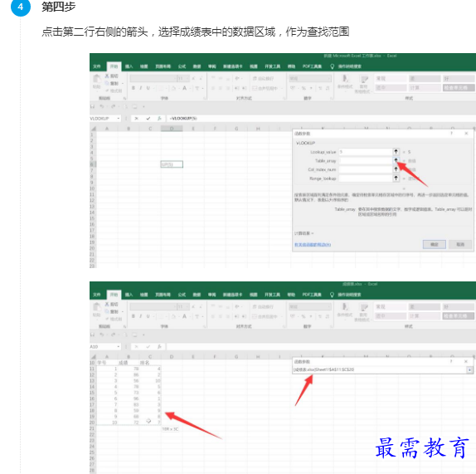The width and height of the screenshot is (476, 474).
Task: Open the Name Box dropdown showing A10
Action: coord(119,347)
